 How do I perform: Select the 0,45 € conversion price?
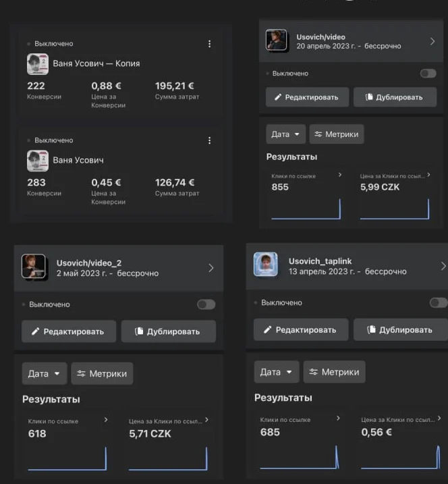point(106,182)
